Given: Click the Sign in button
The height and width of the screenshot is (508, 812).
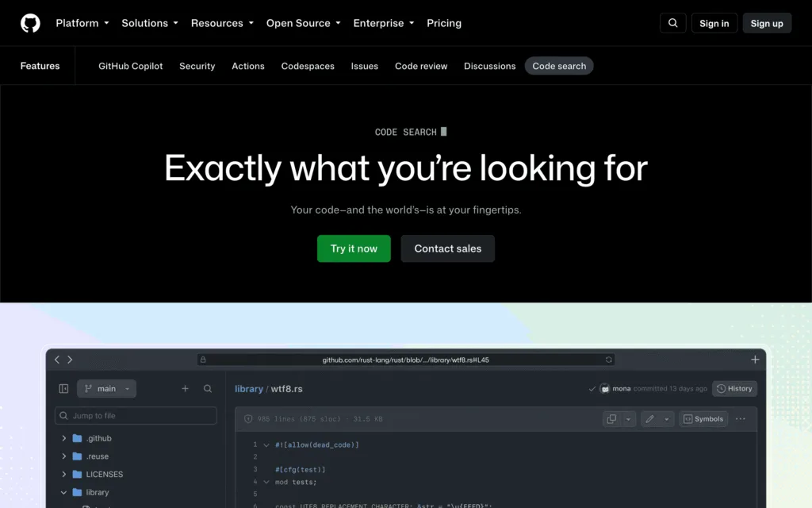Looking at the screenshot, I should 714,23.
